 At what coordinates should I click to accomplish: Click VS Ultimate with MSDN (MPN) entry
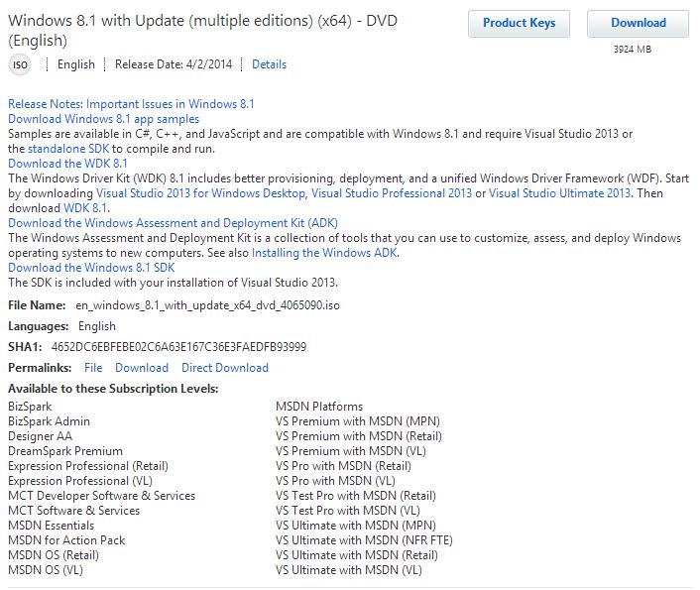[356, 526]
